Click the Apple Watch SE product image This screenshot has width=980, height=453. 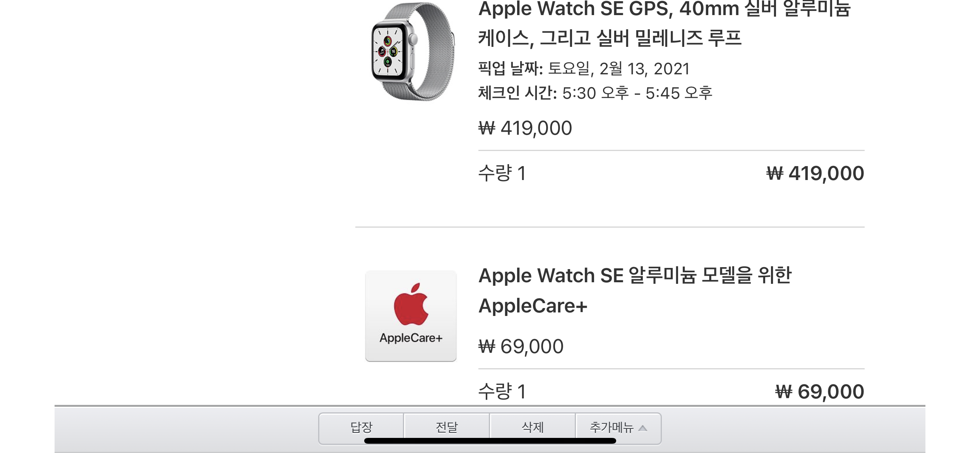pyautogui.click(x=413, y=51)
